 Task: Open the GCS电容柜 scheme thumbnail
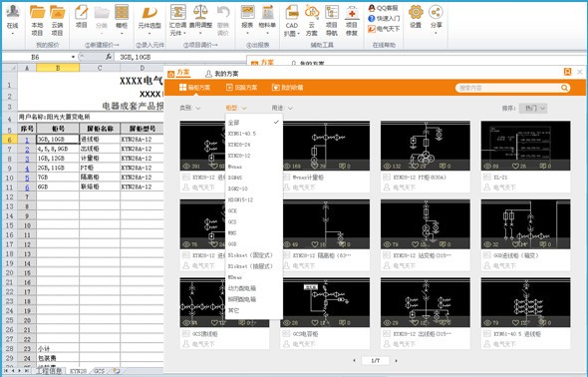point(325,302)
